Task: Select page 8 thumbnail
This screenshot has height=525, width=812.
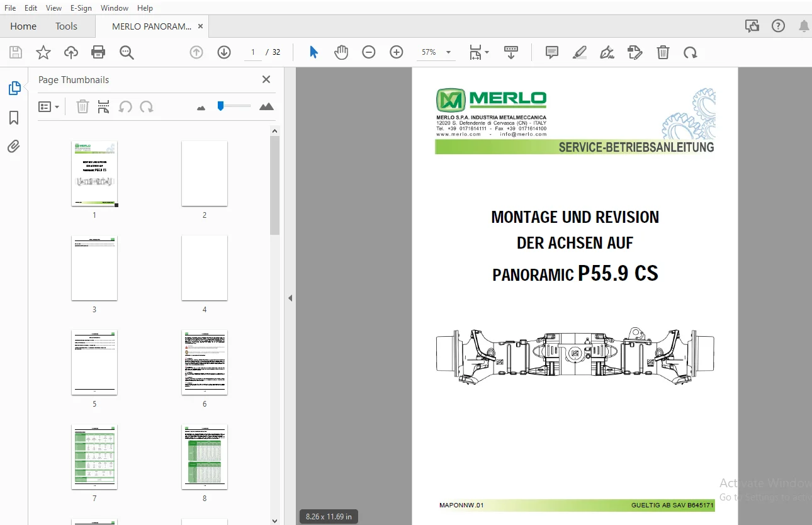Action: (205, 457)
